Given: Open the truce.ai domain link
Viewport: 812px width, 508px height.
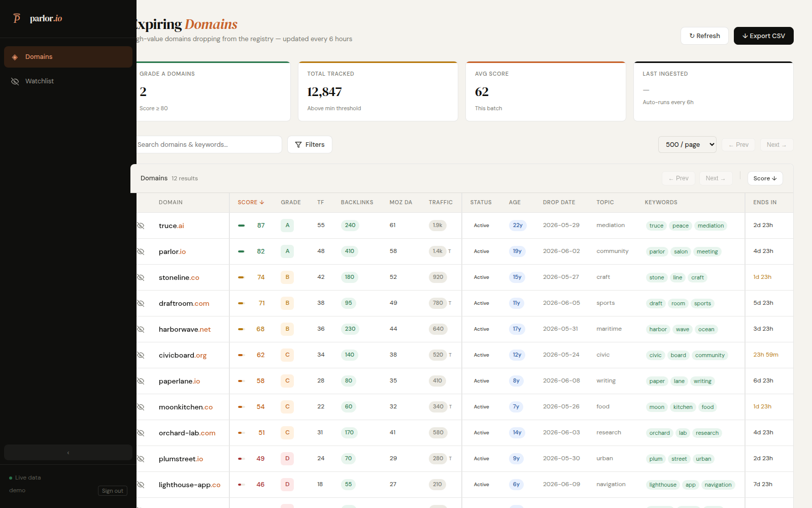Looking at the screenshot, I should pyautogui.click(x=171, y=226).
